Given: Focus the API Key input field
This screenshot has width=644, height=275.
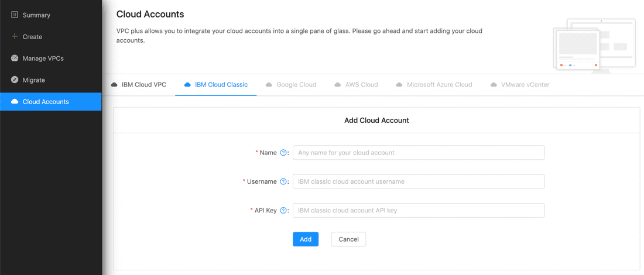Looking at the screenshot, I should (x=419, y=210).
